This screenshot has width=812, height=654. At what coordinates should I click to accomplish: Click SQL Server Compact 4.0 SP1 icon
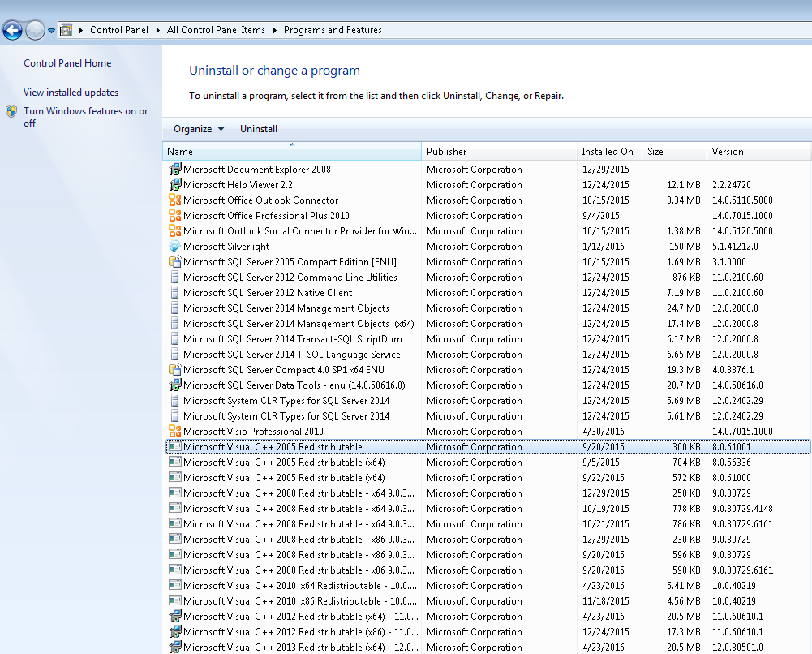coord(175,370)
